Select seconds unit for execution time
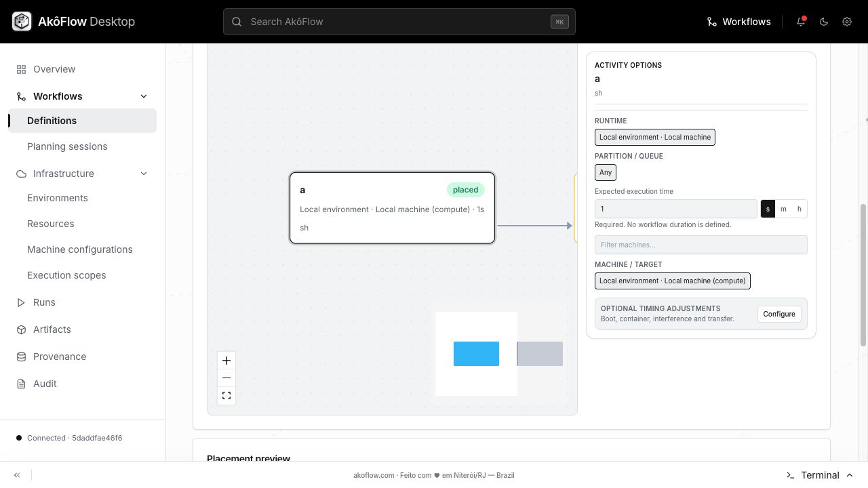 pos(768,209)
